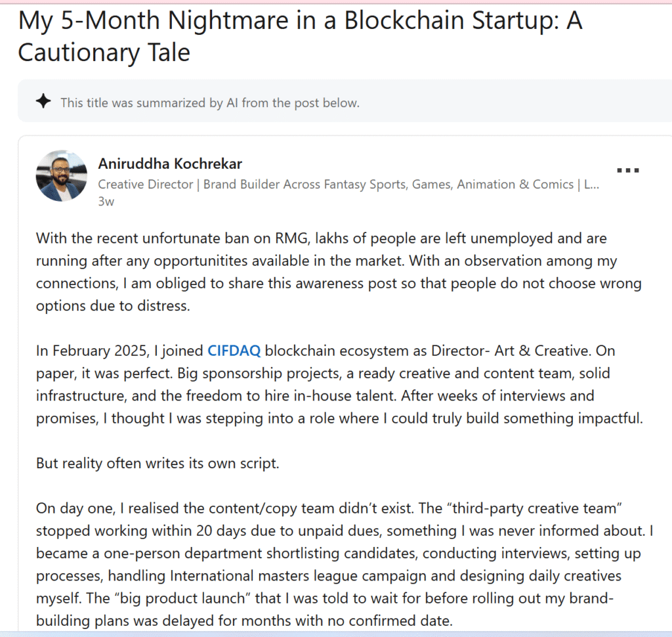The height and width of the screenshot is (637, 672).
Task: Open the three-dot post options menu
Action: [x=627, y=170]
